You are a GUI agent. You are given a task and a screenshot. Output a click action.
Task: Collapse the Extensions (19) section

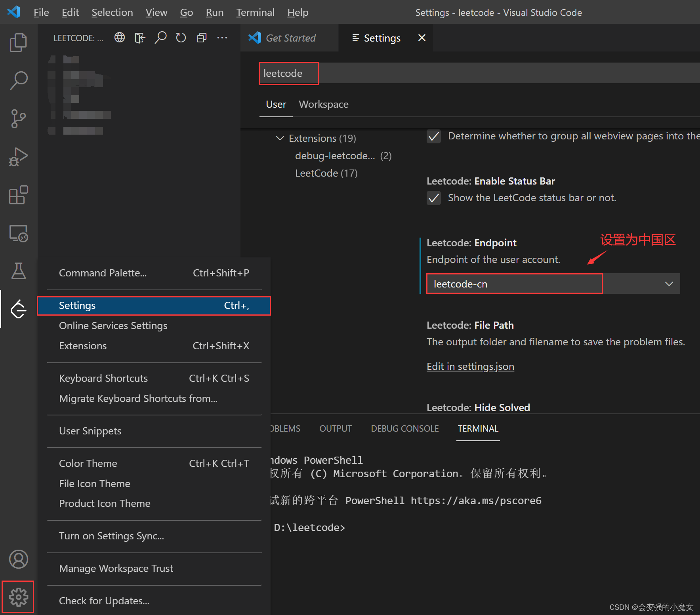coord(280,138)
